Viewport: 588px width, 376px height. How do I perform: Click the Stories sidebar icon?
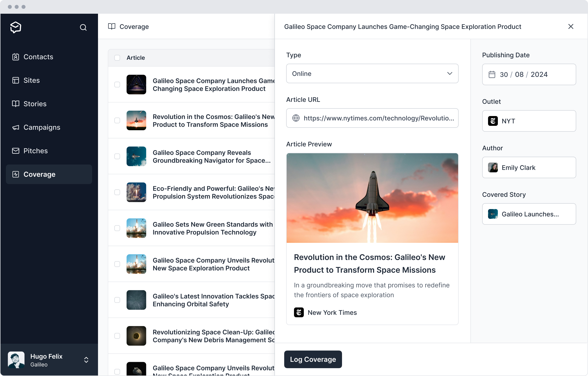coord(16,104)
